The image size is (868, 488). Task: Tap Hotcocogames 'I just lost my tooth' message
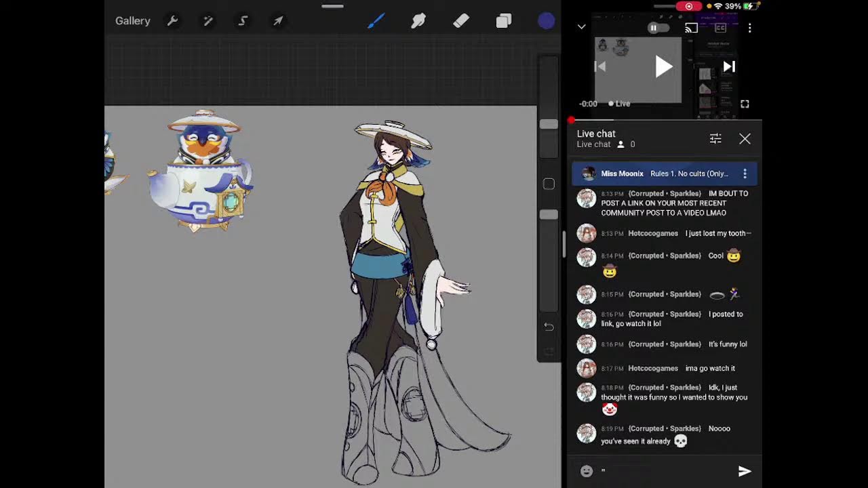pyautogui.click(x=664, y=233)
